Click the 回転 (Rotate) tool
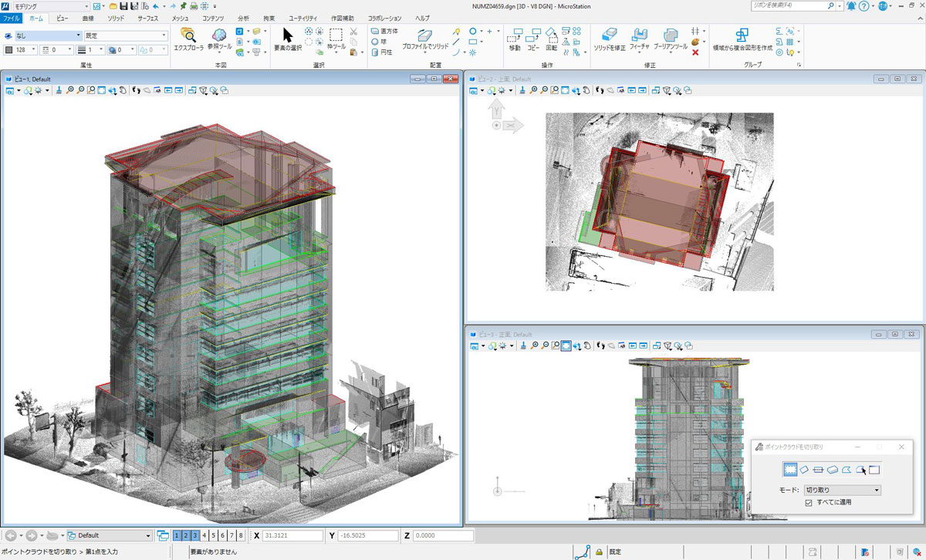926x560 pixels. (551, 38)
